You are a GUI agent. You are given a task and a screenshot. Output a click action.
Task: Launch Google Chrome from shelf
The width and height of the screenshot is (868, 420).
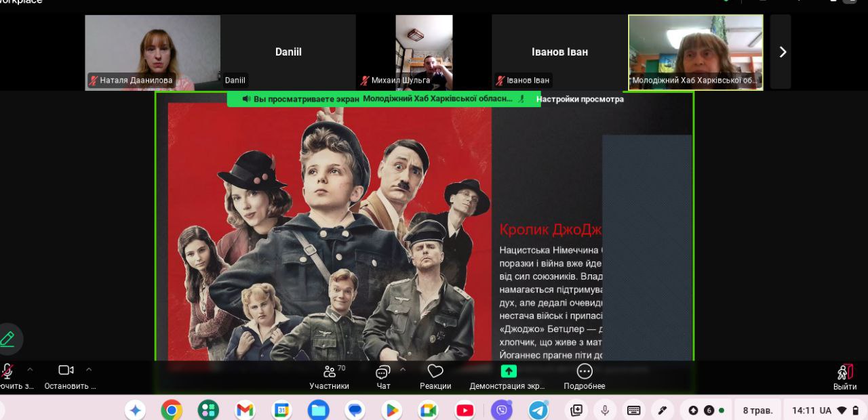pyautogui.click(x=172, y=410)
